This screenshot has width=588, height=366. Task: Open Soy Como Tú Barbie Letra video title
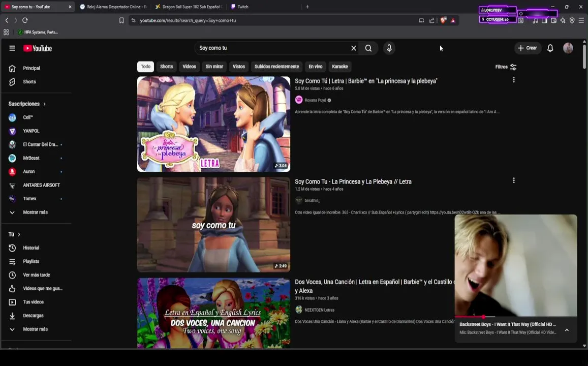[366, 81]
